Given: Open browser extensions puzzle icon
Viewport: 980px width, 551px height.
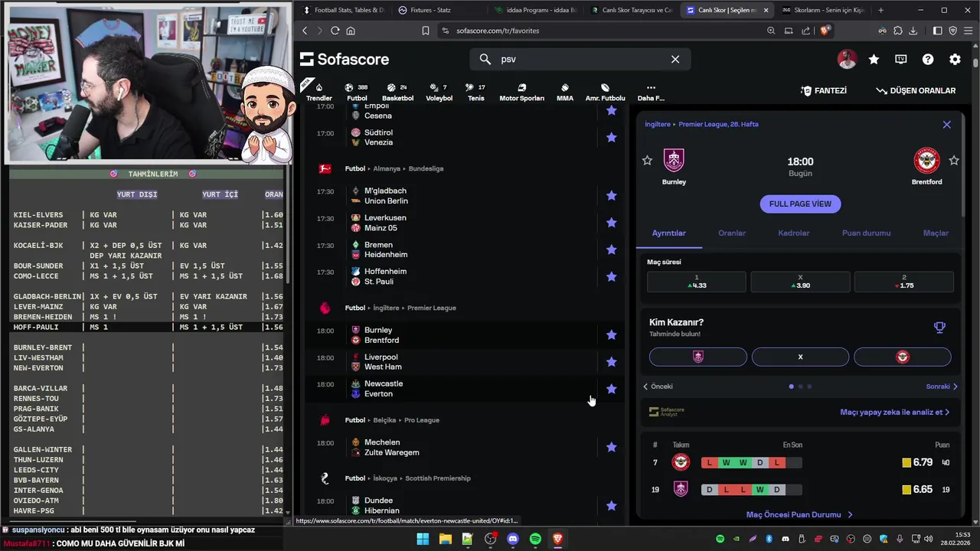Looking at the screenshot, I should click(898, 31).
